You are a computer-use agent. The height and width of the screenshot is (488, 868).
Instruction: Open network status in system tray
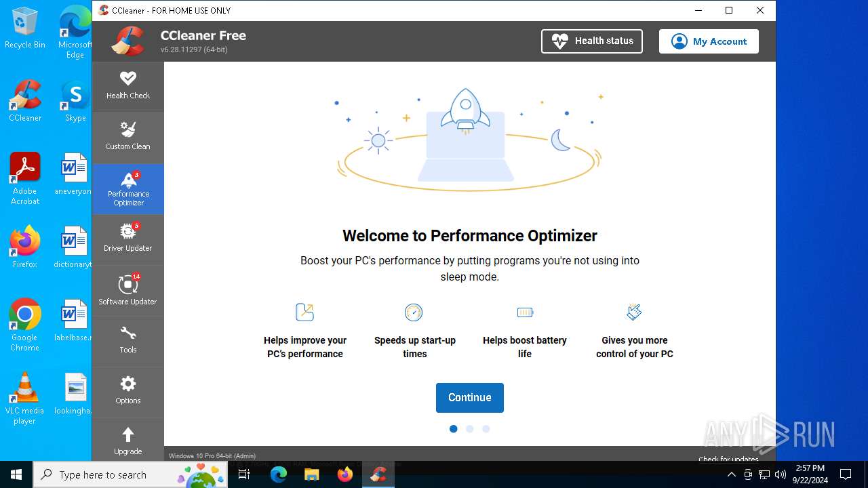[x=764, y=474]
